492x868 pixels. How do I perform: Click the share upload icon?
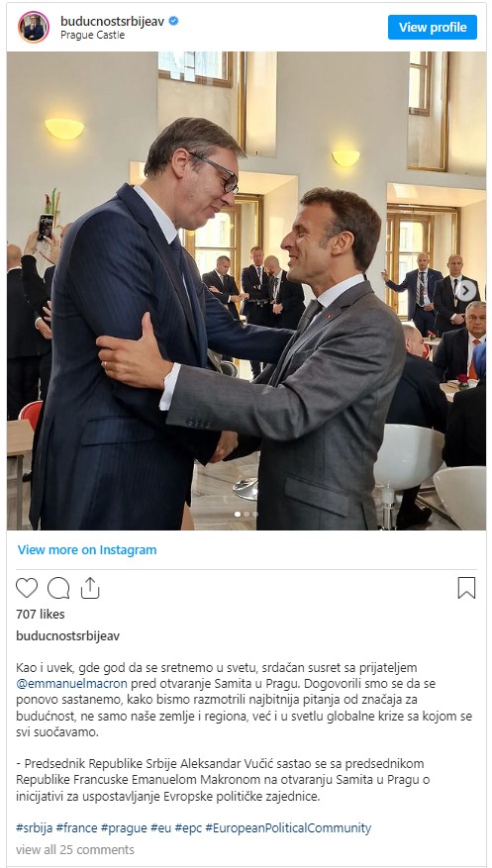90,588
